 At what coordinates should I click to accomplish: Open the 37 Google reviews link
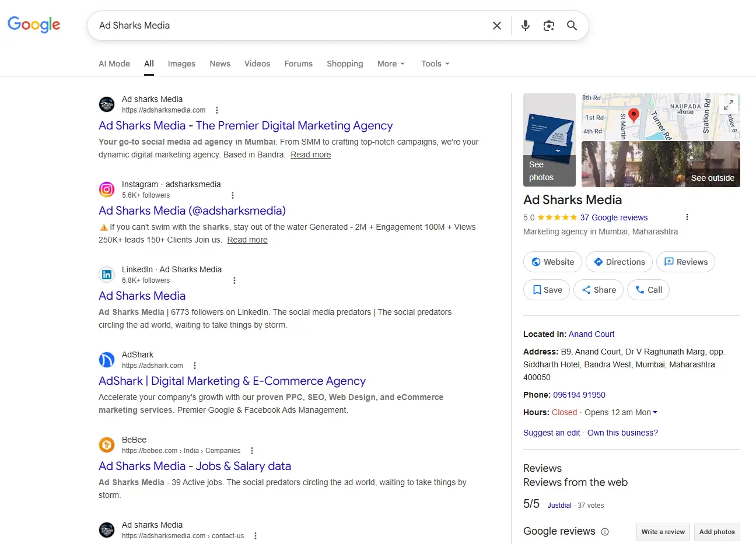click(614, 217)
